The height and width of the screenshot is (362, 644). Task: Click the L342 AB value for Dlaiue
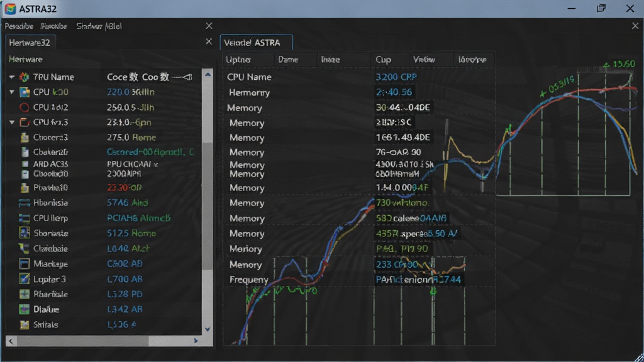[x=125, y=309]
